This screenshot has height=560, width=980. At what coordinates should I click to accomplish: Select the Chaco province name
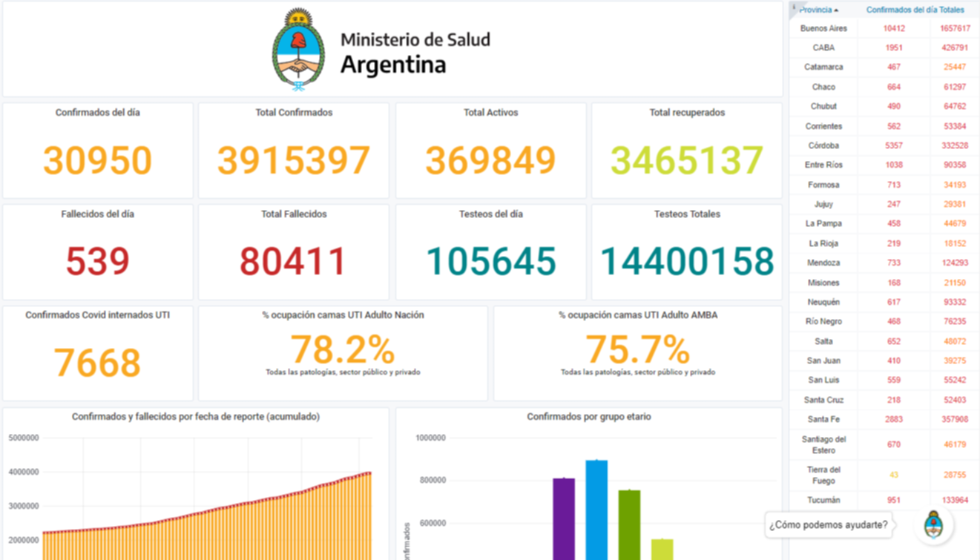(823, 87)
